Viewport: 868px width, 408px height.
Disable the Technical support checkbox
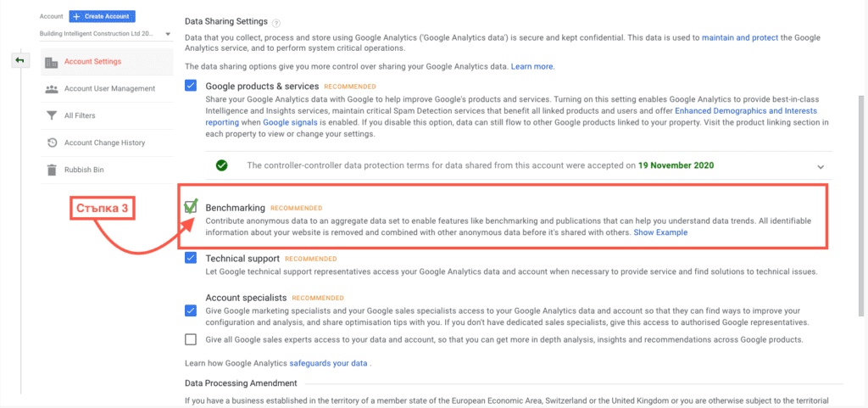click(191, 258)
